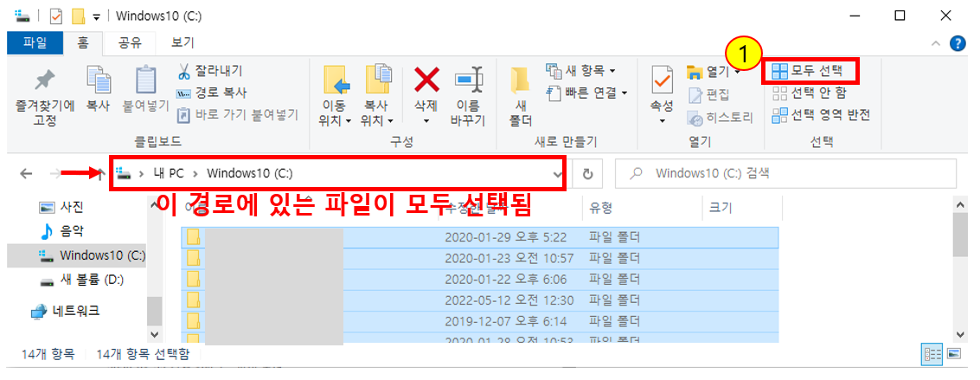Viewport: 980px width, 380px height.
Task: Click the 편집 edit command
Action: 708,94
